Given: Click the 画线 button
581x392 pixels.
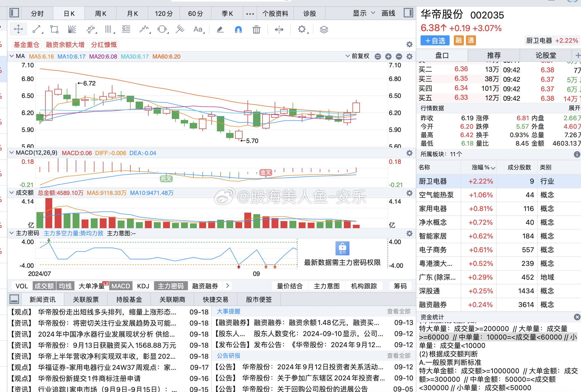Looking at the screenshot, I should pos(388,13).
